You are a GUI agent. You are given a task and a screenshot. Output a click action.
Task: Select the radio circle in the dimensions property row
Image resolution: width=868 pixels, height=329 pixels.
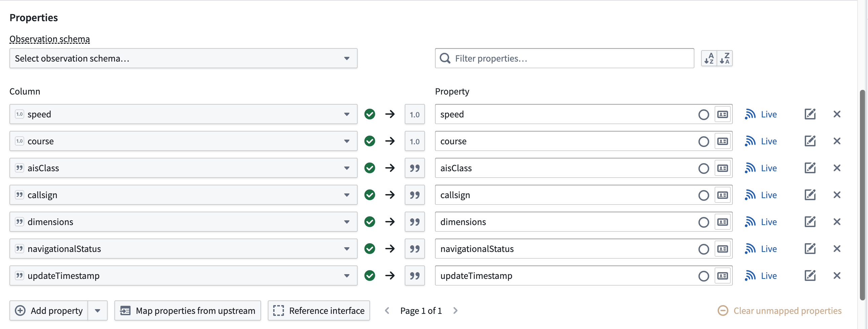pos(703,222)
